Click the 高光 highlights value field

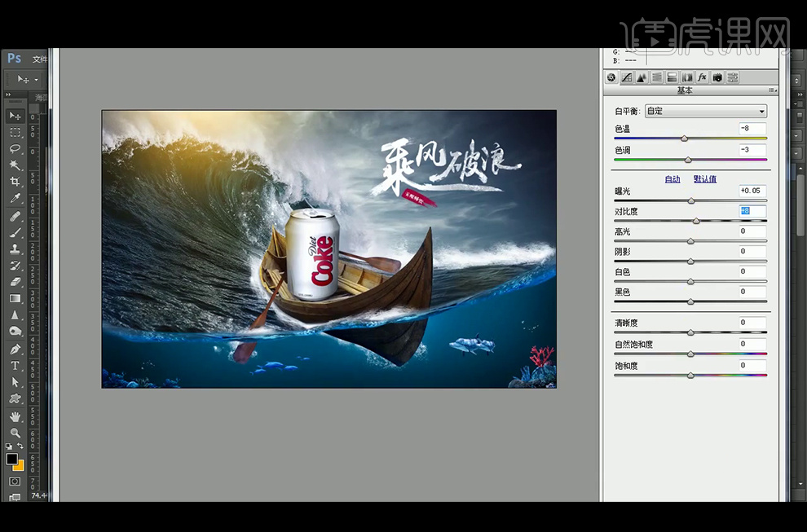click(752, 231)
